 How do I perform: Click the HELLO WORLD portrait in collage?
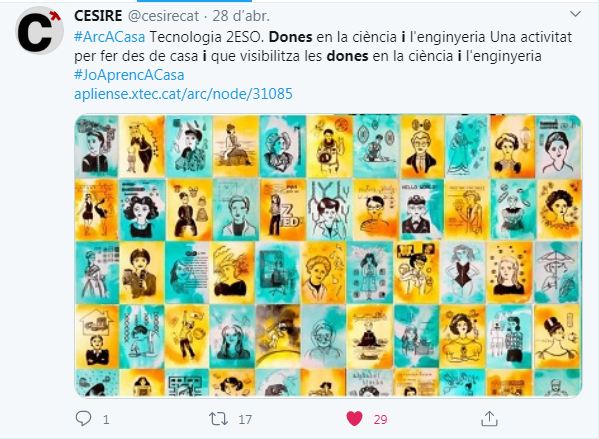tap(421, 210)
